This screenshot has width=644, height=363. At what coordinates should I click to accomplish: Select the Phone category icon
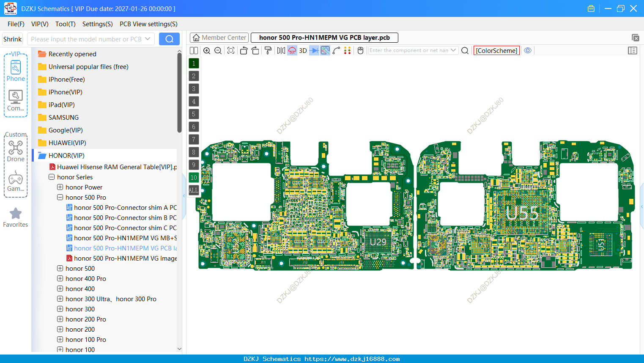coord(16,71)
